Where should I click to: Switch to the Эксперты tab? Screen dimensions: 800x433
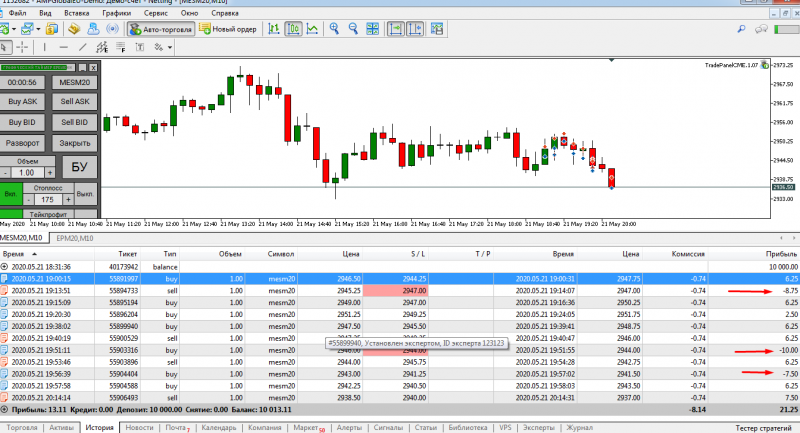click(538, 428)
